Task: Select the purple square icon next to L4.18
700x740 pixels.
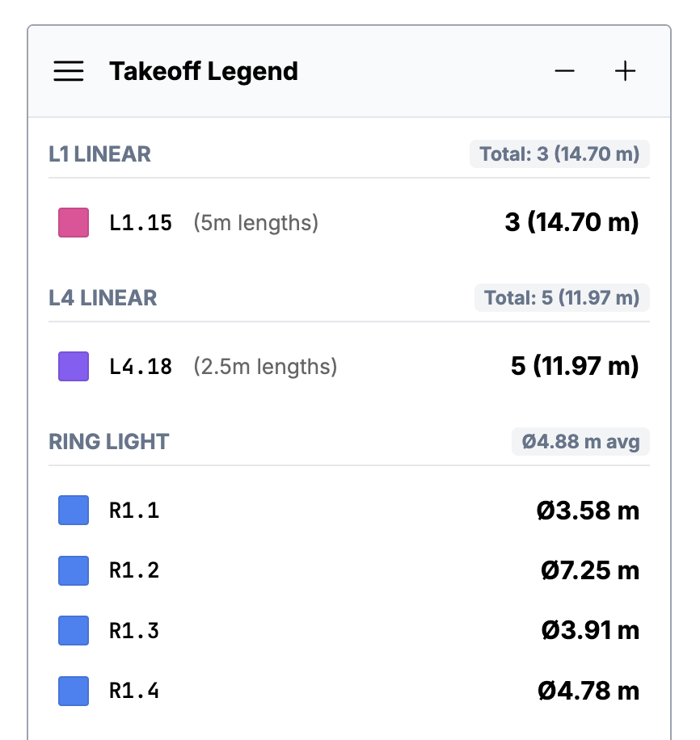Action: tap(73, 366)
